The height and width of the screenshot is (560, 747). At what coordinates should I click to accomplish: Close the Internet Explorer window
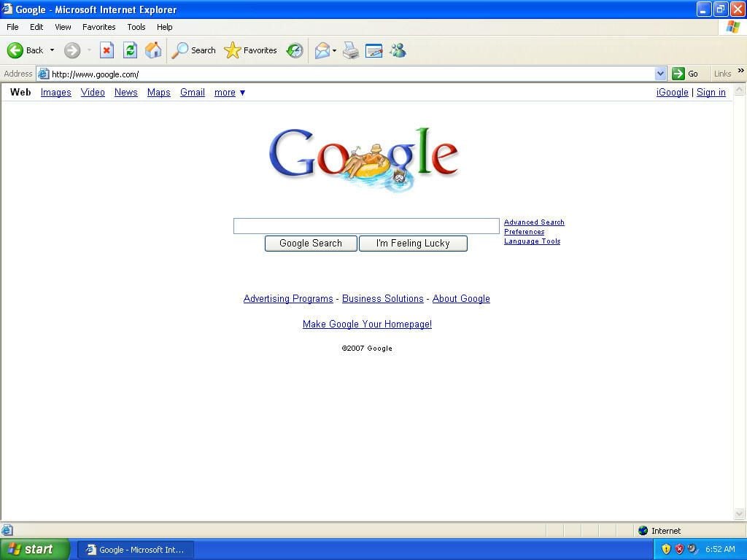point(738,9)
